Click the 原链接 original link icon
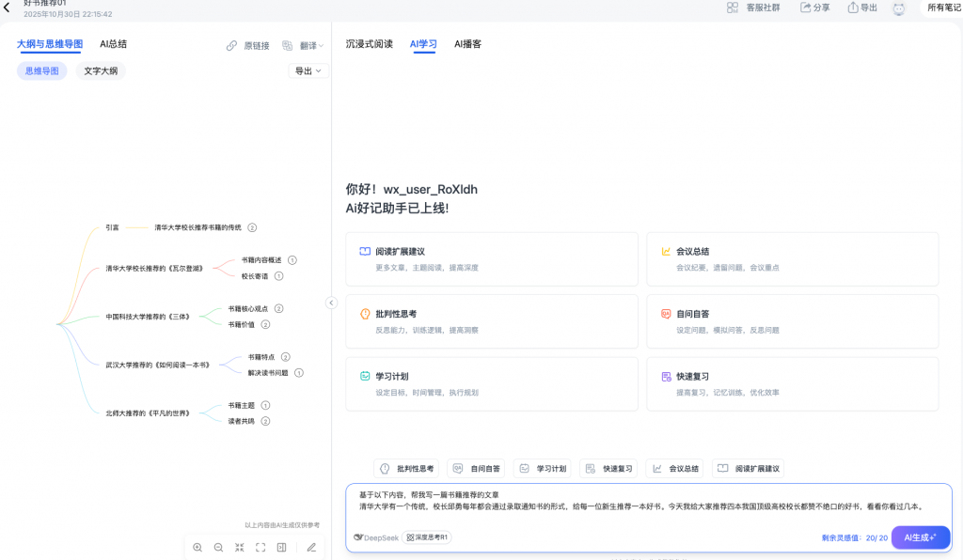The height and width of the screenshot is (560, 963). click(248, 44)
